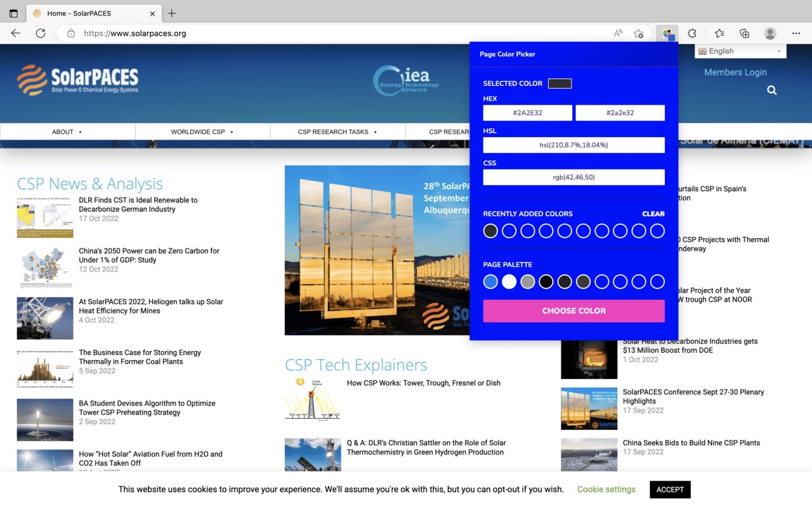This screenshot has width=812, height=508.
Task: Open How CSP Works explainer link
Action: pos(424,383)
